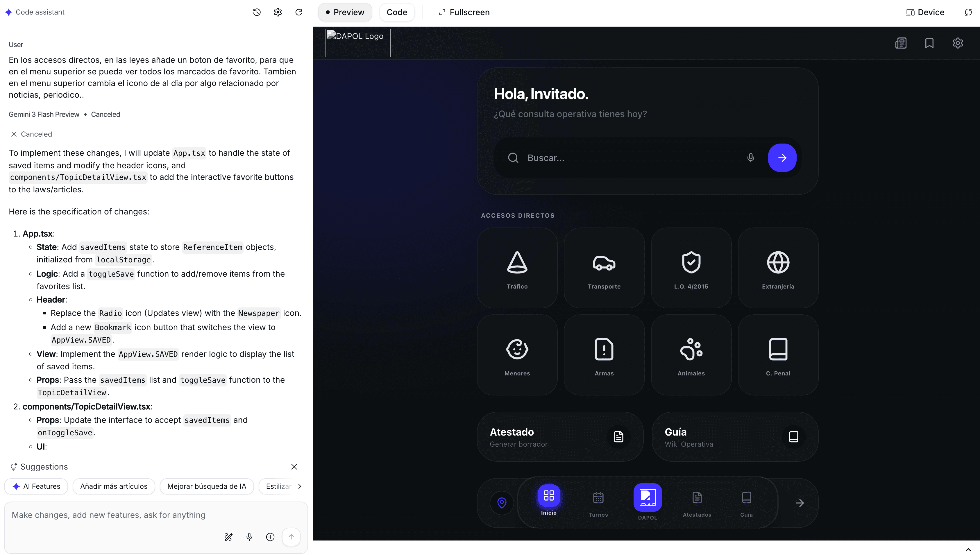The image size is (980, 555).
Task: Open version history in Code assistant
Action: click(x=257, y=12)
